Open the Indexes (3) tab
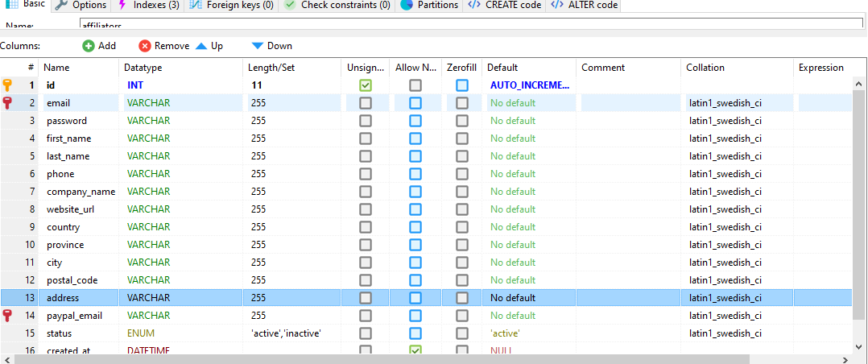 click(x=148, y=5)
